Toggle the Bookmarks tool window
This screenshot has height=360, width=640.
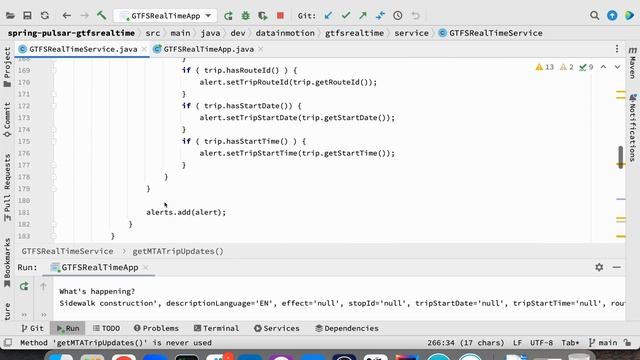point(7,262)
